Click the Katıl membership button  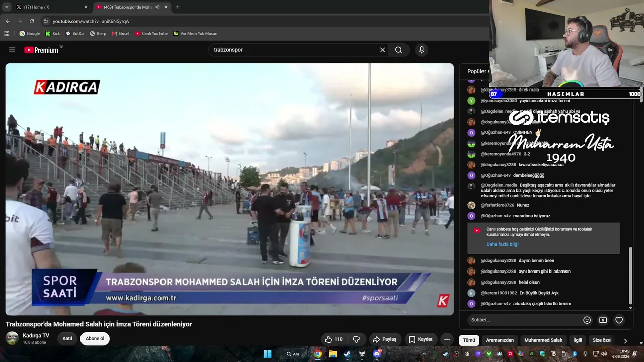pos(67,339)
